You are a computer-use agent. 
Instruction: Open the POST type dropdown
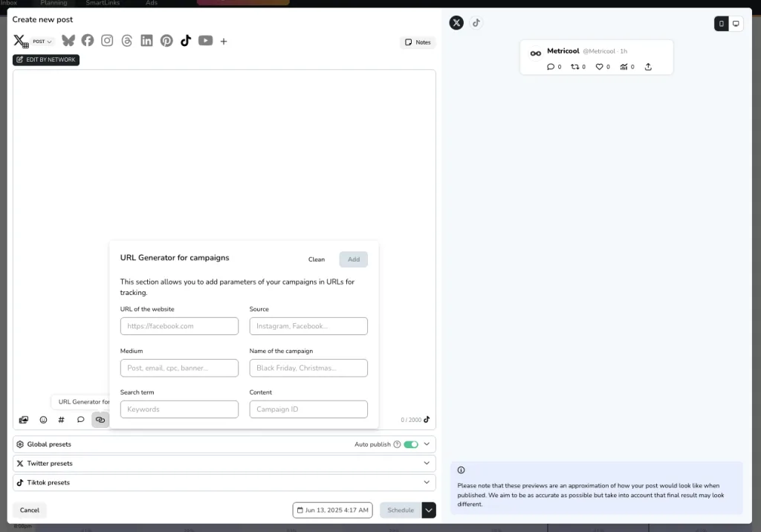[42, 42]
